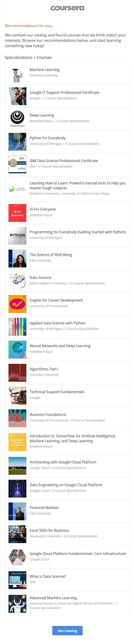Click the yellow TensorFlow introduction icon
The height and width of the screenshot is (644, 134).
pyautogui.click(x=17, y=442)
